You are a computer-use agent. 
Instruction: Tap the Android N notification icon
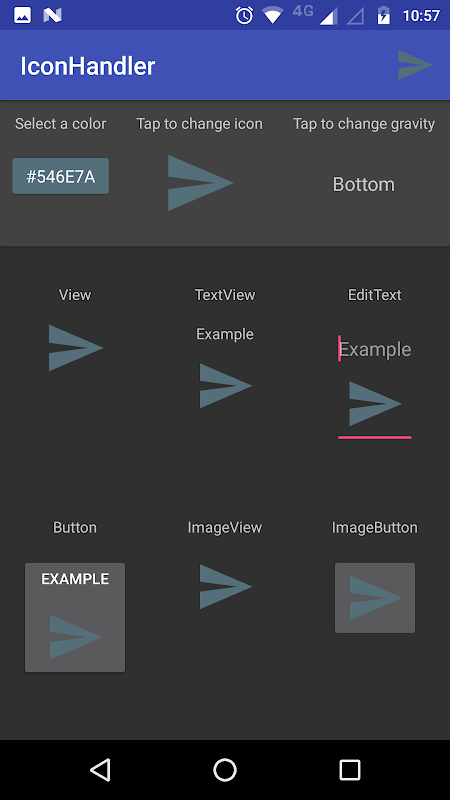tap(53, 15)
